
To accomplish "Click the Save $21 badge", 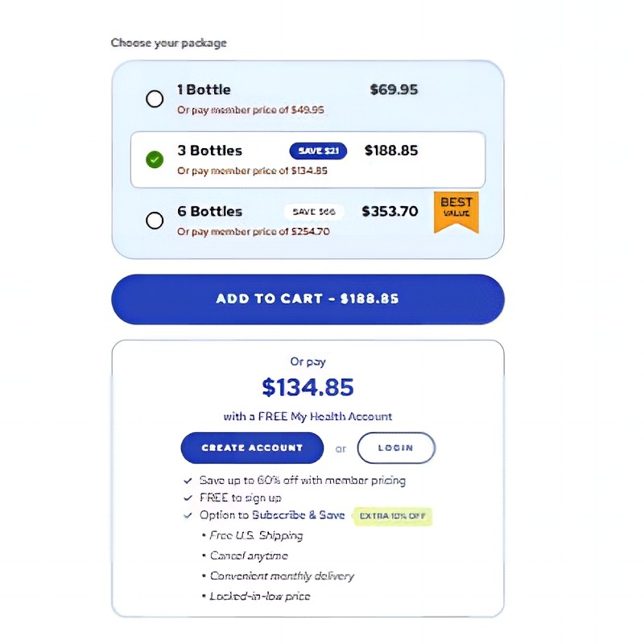I will [x=318, y=151].
